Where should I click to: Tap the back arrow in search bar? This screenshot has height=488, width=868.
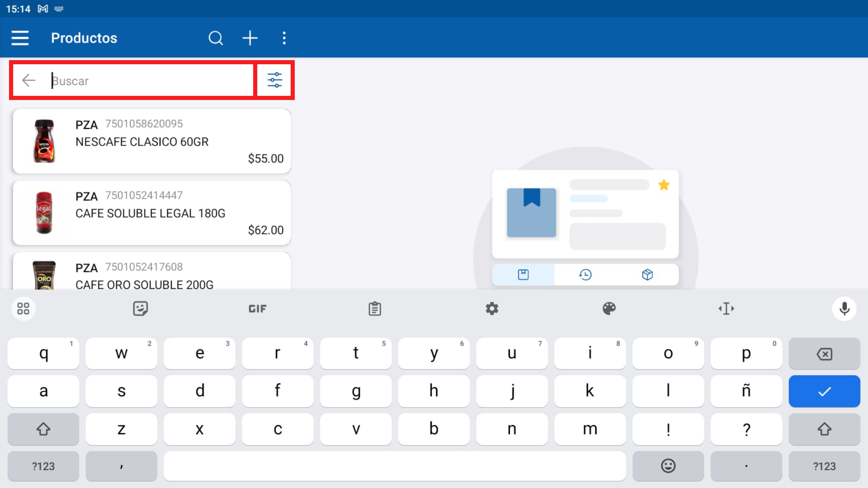29,81
